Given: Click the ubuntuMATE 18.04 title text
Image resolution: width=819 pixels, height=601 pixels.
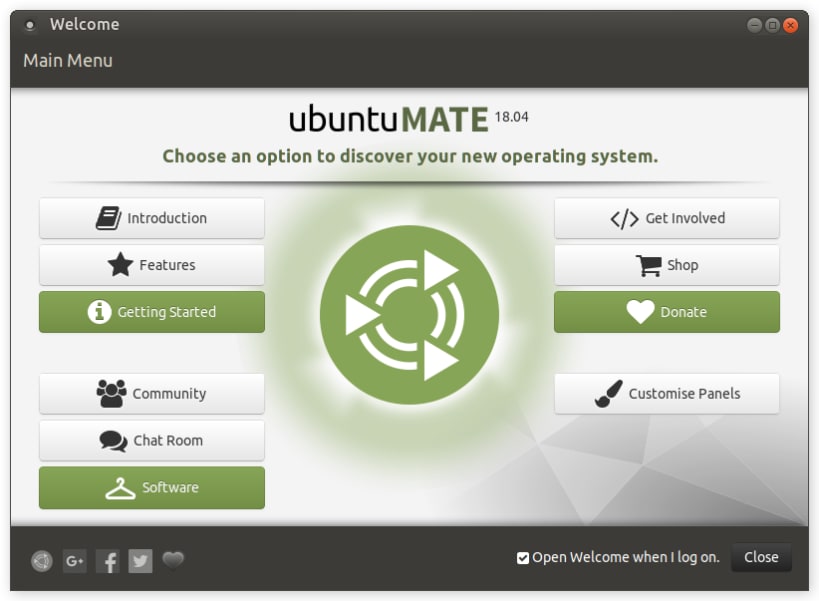Looking at the screenshot, I should (409, 119).
